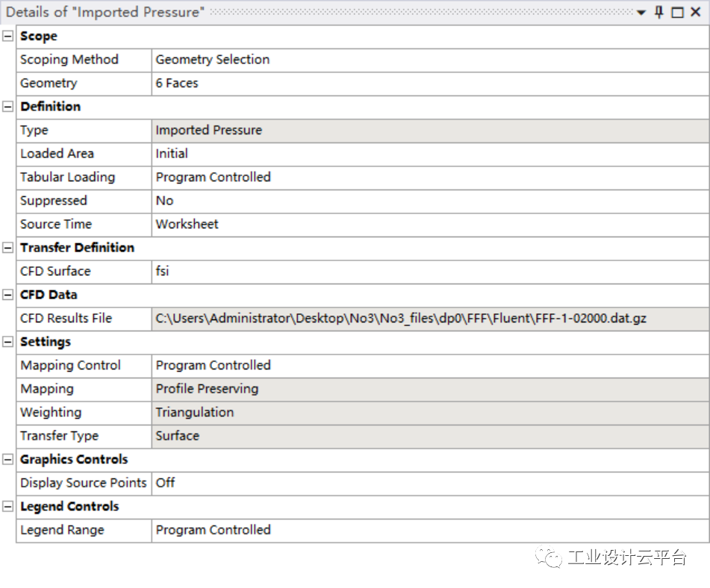Viewport: 710px width, 588px height.
Task: Open the Details panel dropdown arrow menu
Action: [641, 13]
